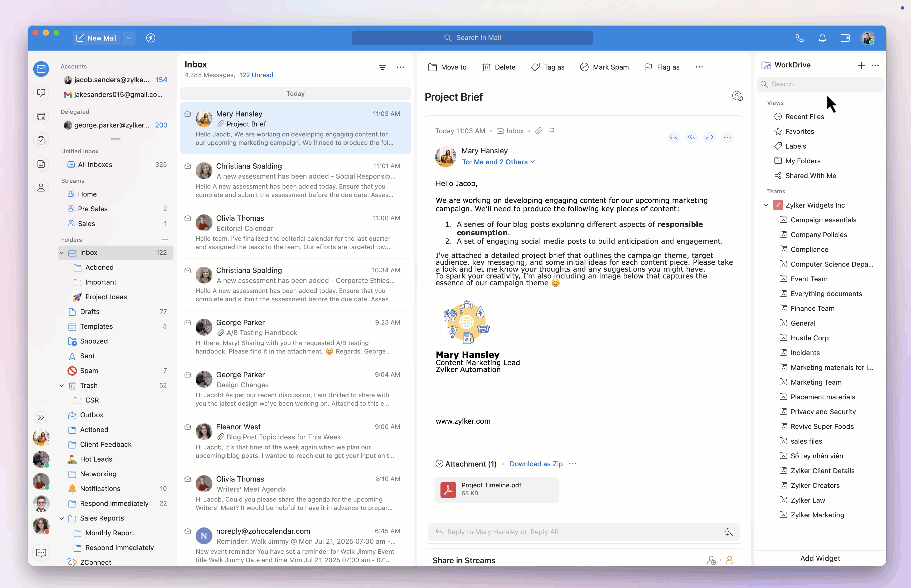Click the 'Search in Mail' field
The height and width of the screenshot is (588, 911).
point(472,38)
